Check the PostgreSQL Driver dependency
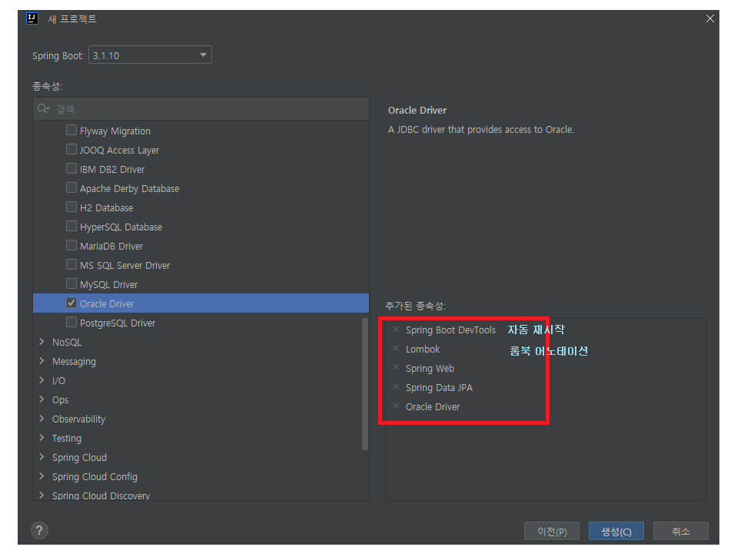734x560 pixels. click(71, 322)
